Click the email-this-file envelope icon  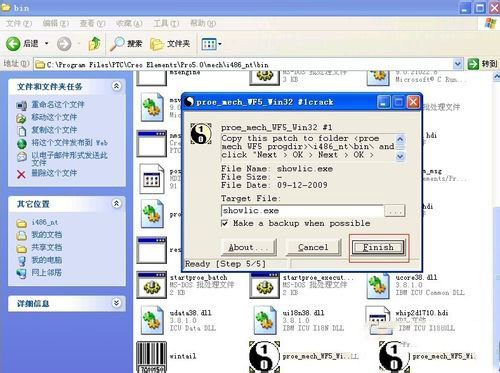point(22,157)
